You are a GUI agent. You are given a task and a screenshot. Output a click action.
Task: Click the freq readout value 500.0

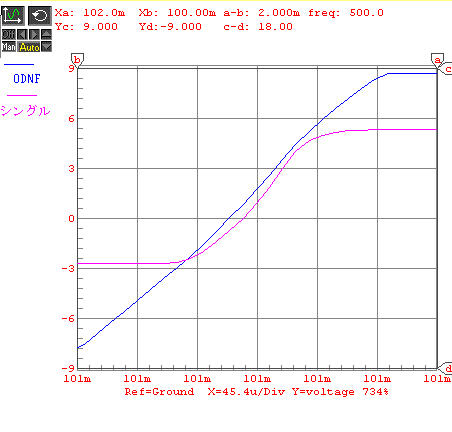(x=366, y=13)
